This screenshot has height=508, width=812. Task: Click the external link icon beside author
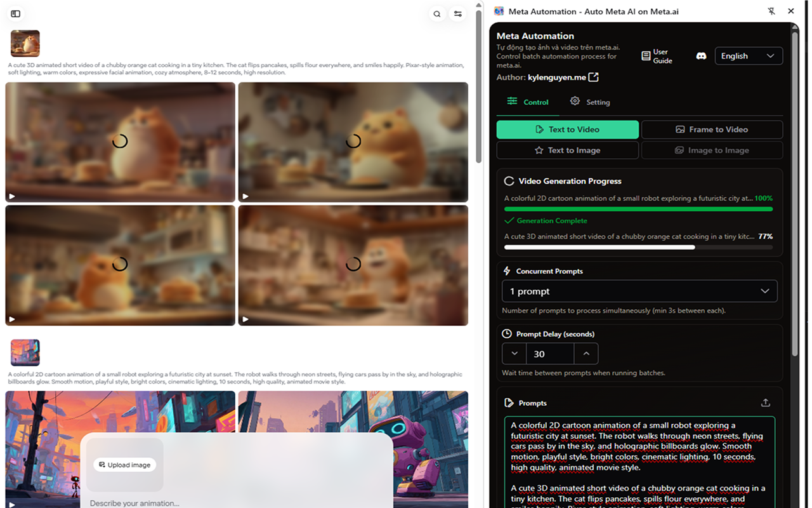coord(594,77)
